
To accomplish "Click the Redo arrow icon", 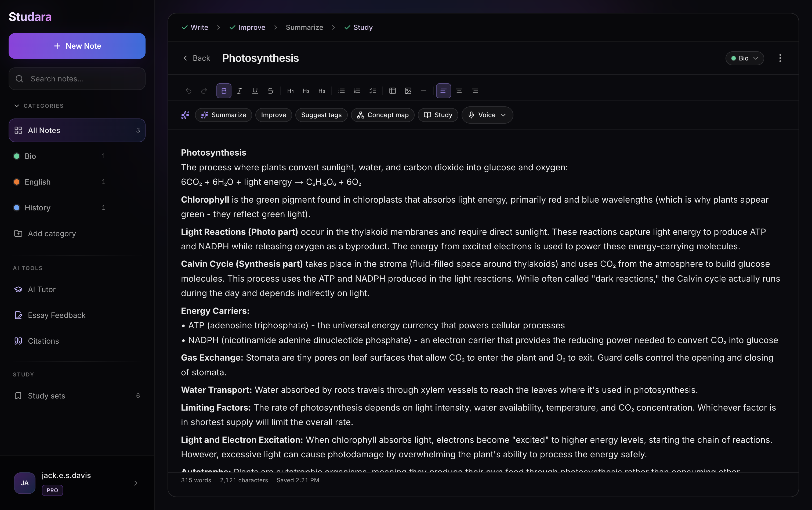I will point(204,91).
